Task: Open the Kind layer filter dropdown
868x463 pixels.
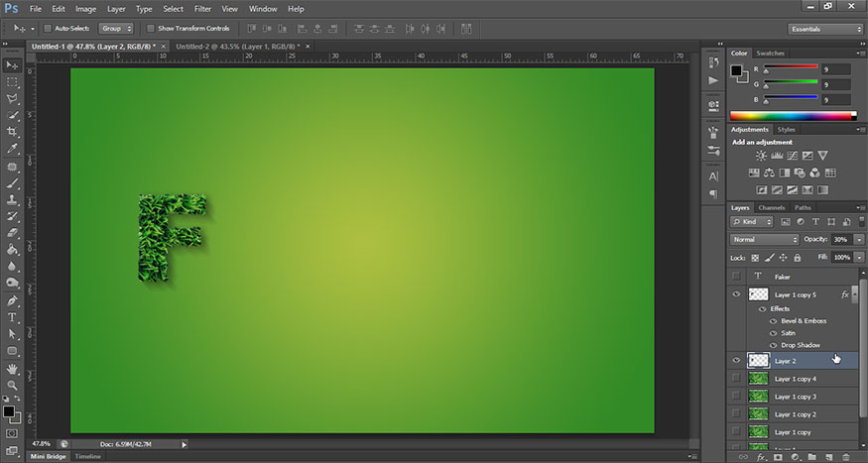Action: pos(752,222)
